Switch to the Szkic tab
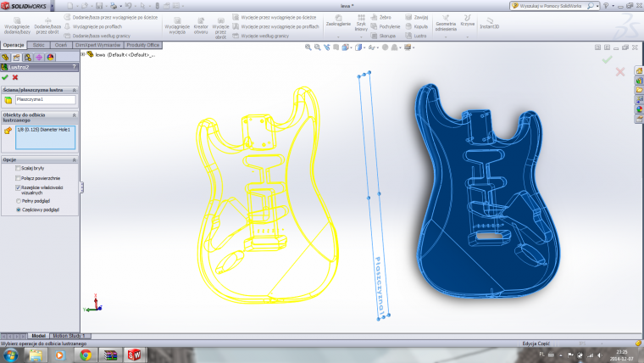The image size is (644, 363). [39, 45]
